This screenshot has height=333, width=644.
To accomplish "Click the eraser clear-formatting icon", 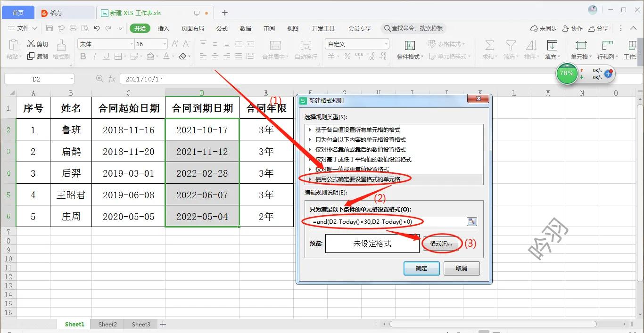I will [183, 56].
